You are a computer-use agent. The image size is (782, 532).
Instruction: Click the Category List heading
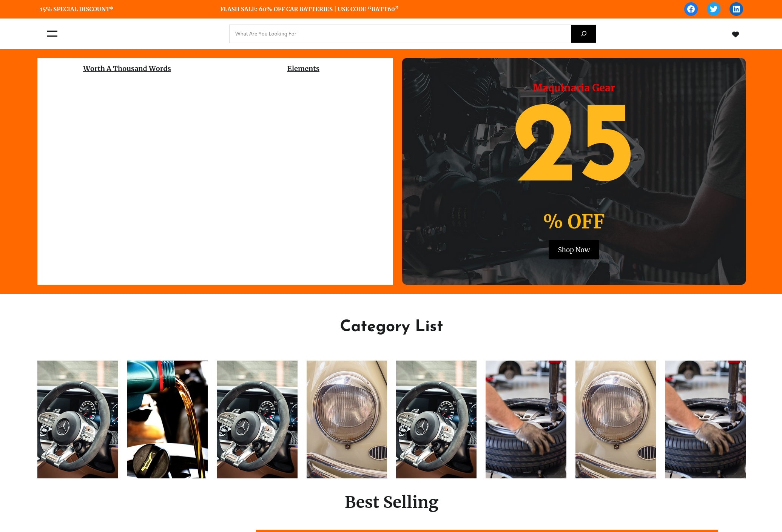click(x=392, y=326)
